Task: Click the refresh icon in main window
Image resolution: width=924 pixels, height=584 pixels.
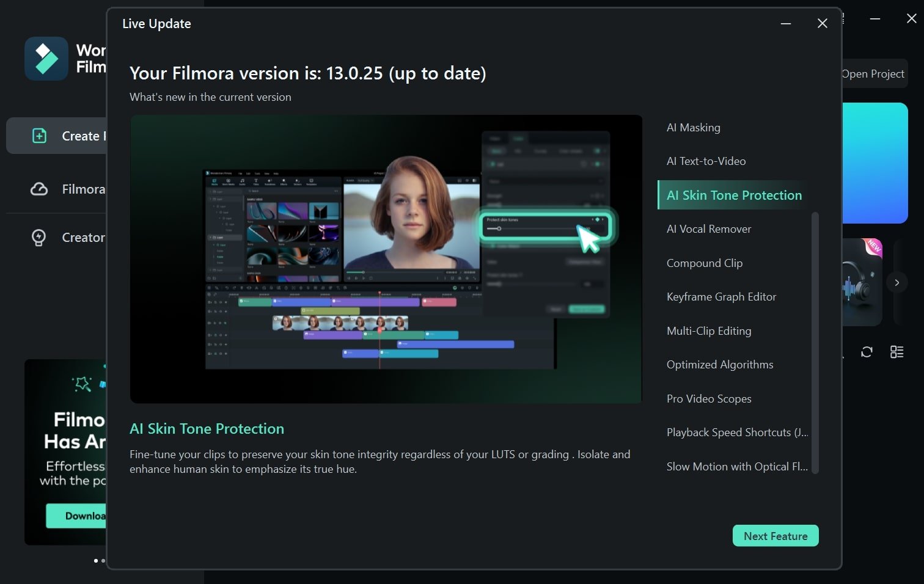Action: [867, 352]
